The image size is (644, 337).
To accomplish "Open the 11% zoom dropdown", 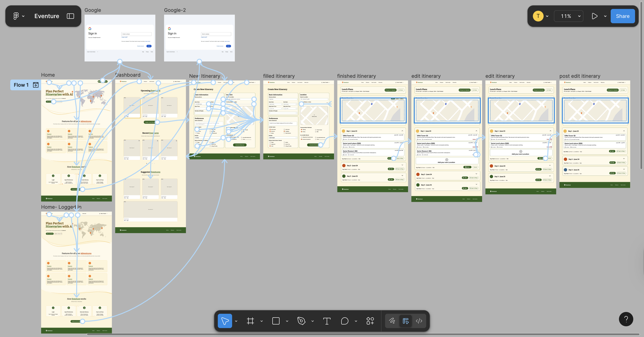I will click(568, 16).
